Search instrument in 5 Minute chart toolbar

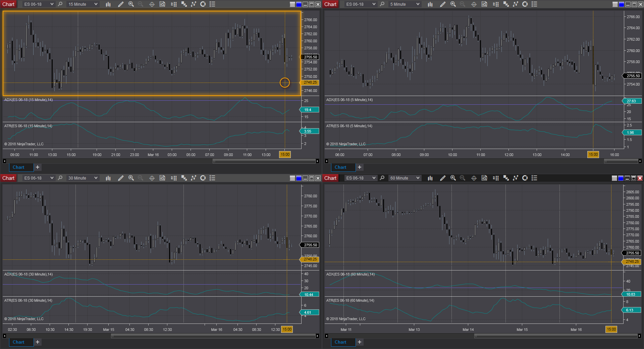pos(382,4)
